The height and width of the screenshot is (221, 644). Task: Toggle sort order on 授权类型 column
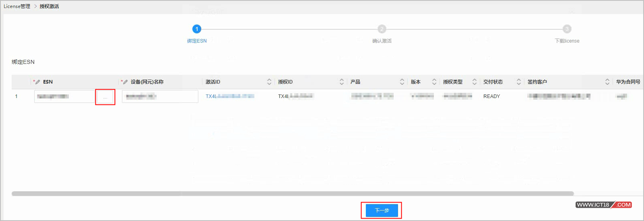(475, 82)
